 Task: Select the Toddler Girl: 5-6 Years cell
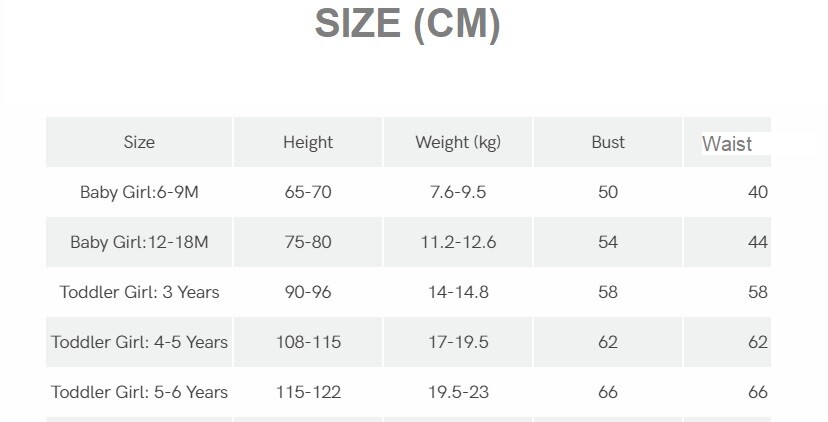pos(139,392)
